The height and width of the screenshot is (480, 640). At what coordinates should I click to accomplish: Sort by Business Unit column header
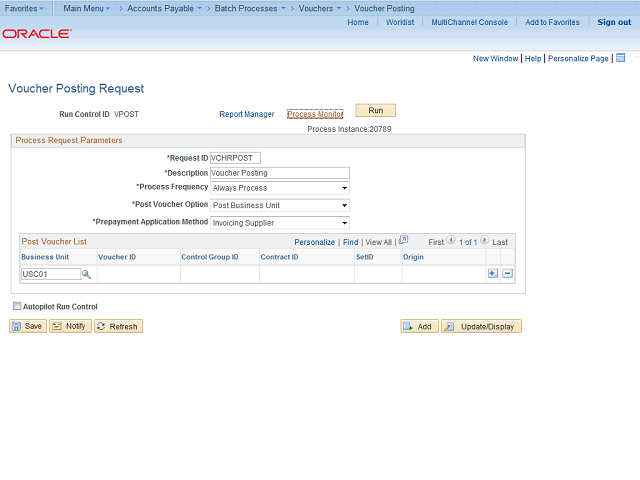(45, 257)
